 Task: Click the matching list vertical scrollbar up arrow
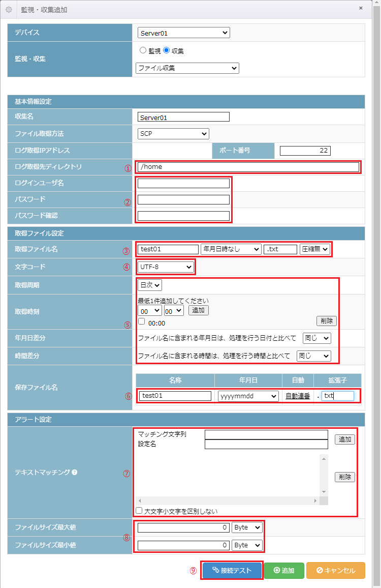(324, 459)
